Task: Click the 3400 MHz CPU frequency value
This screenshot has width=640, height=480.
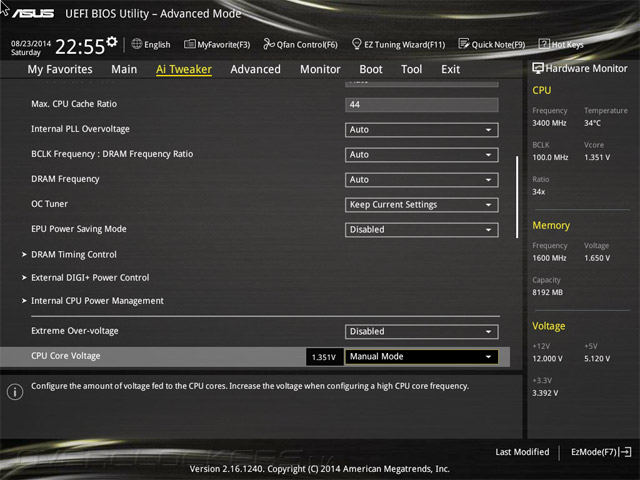Action: click(549, 123)
